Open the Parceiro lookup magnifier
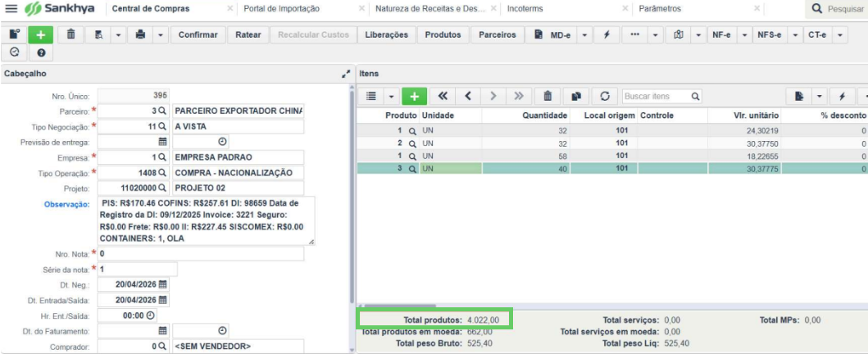The image size is (868, 354). click(x=161, y=111)
